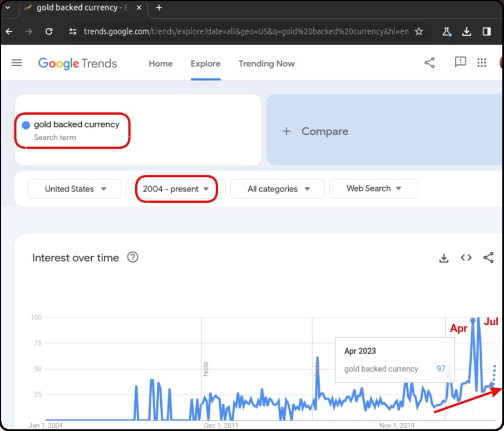The image size is (504, 431).
Task: Open the All categories dropdown
Action: point(278,189)
